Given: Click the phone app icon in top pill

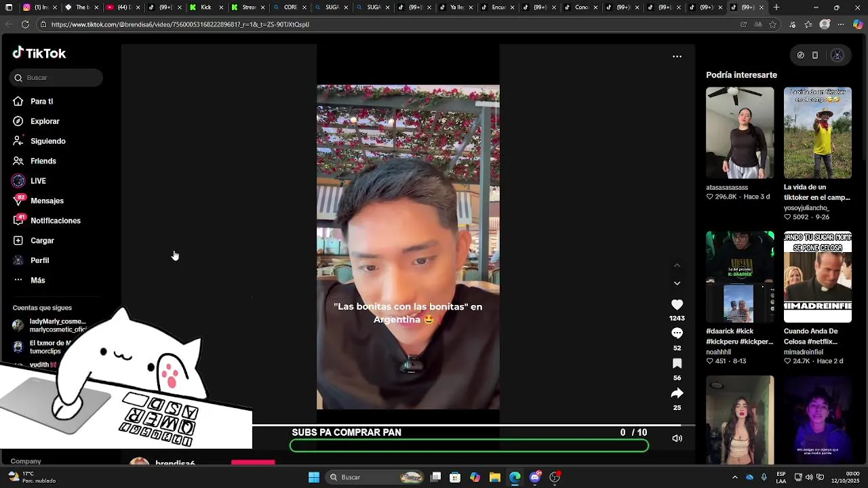Looking at the screenshot, I should click(815, 56).
